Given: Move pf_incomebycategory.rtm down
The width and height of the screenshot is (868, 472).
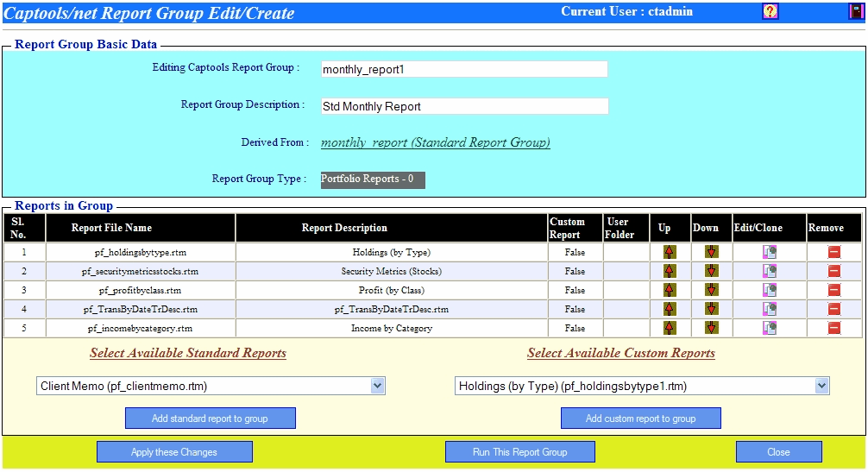Looking at the screenshot, I should coord(711,328).
